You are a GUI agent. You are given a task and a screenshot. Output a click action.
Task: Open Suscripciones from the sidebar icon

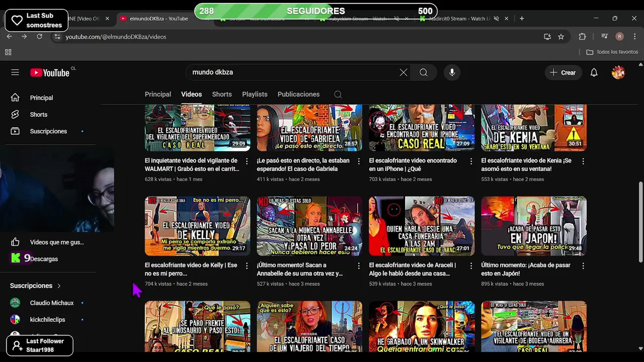[15, 131]
